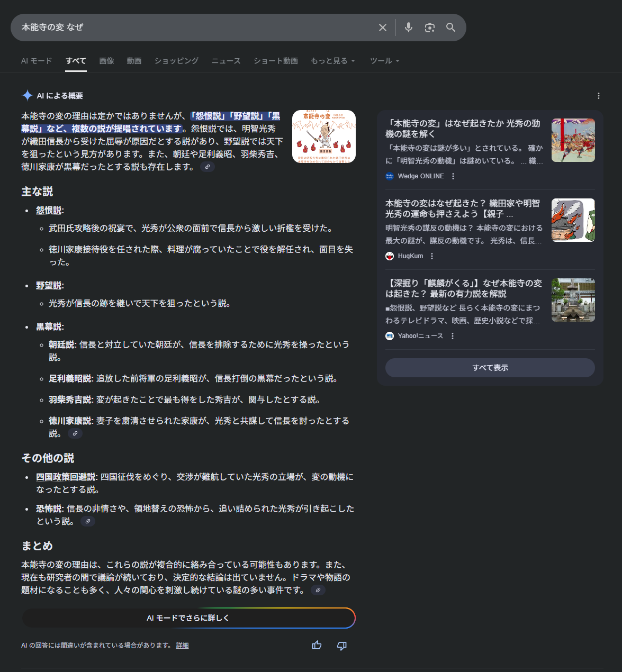This screenshot has height=672, width=622.
Task: Switch to the ニュース tab
Action: [x=226, y=61]
